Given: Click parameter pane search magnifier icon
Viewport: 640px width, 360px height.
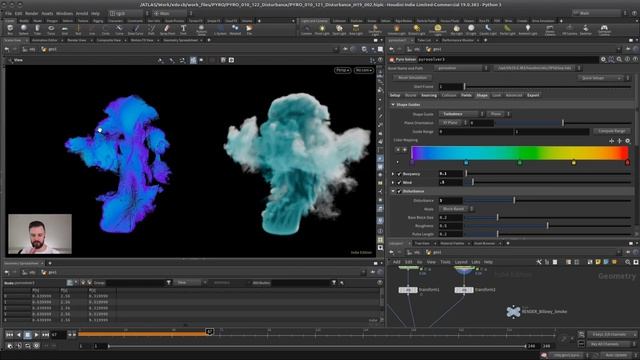Looking at the screenshot, I should pos(619,60).
